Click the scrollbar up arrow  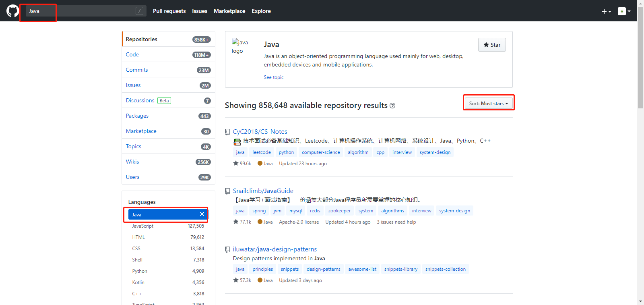(640, 2)
